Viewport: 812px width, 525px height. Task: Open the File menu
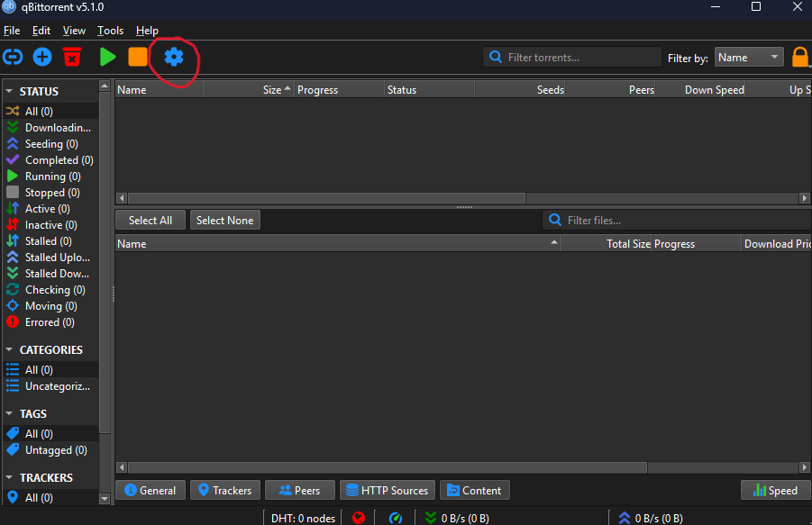pyautogui.click(x=12, y=31)
